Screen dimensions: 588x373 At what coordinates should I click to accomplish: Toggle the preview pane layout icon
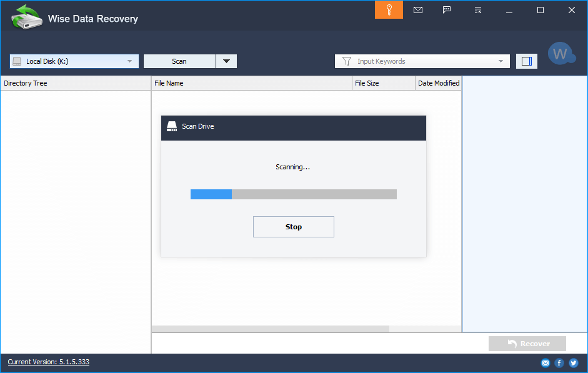click(527, 61)
